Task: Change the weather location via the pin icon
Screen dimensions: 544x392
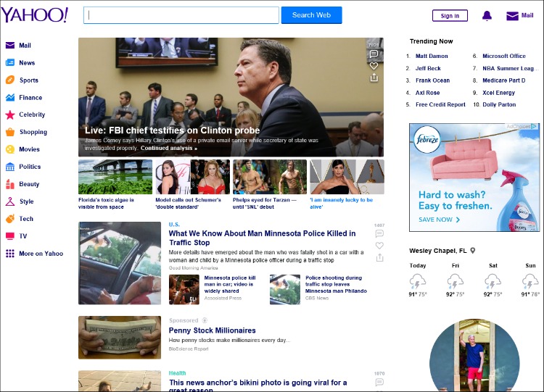Action: point(472,251)
